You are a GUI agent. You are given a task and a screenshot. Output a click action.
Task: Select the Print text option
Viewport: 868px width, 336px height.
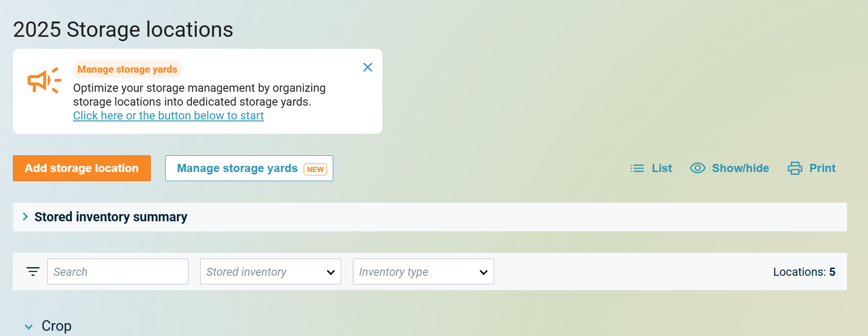[822, 168]
